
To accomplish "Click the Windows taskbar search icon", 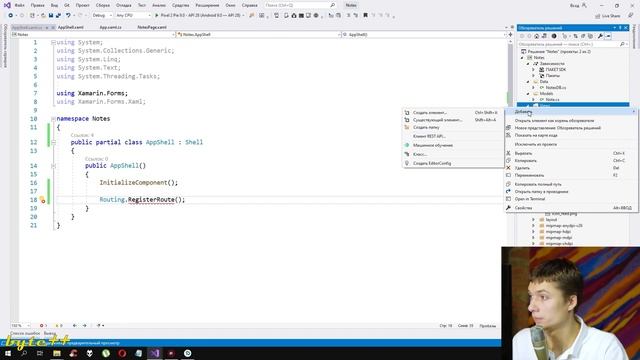I will tap(24, 353).
